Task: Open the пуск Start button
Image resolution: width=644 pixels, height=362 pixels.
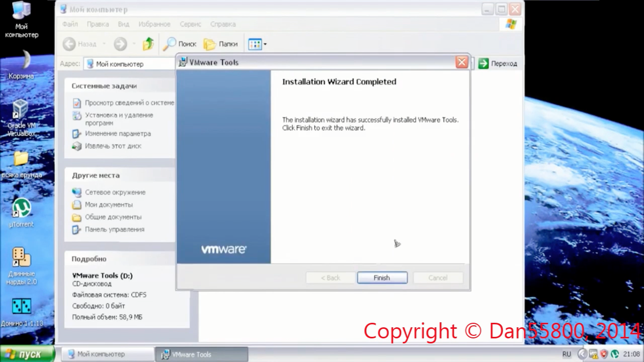Action: point(27,354)
